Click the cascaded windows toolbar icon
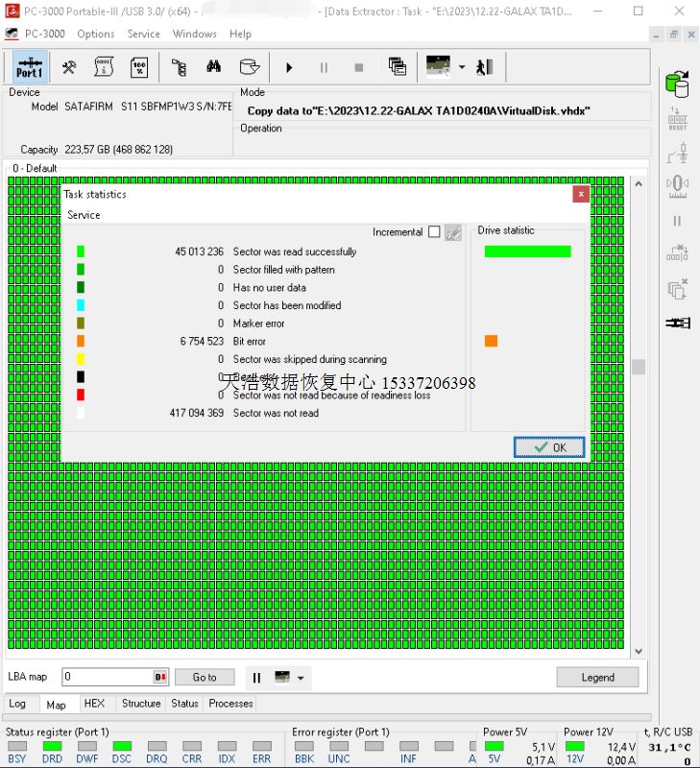700x768 pixels. click(x=398, y=67)
